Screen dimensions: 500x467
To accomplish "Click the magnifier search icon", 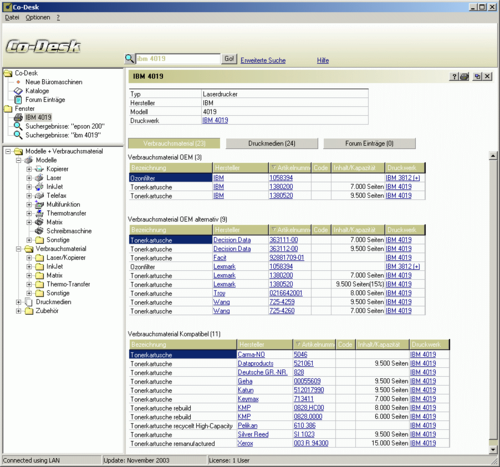I will [x=129, y=59].
